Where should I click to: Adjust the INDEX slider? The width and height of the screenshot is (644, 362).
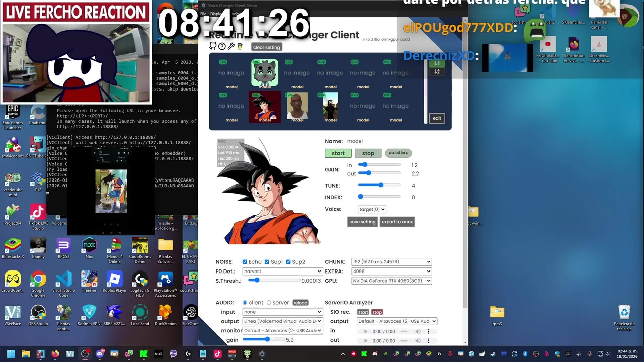click(379, 197)
